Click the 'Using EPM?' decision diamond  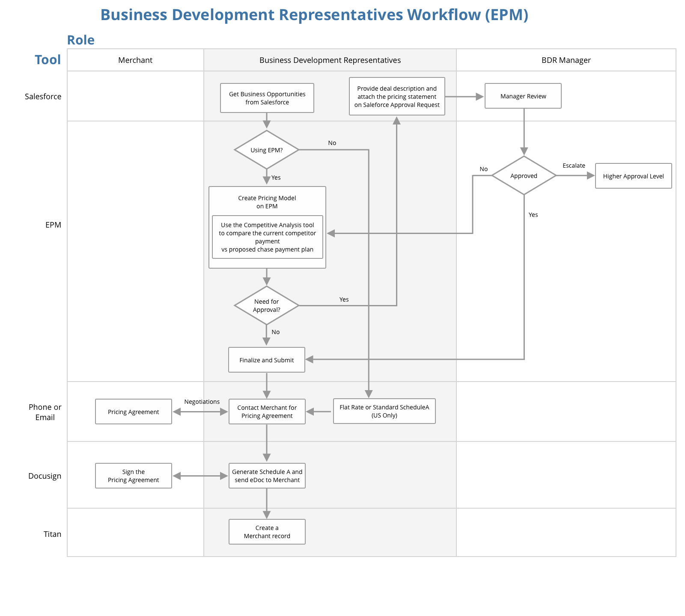pos(267,150)
